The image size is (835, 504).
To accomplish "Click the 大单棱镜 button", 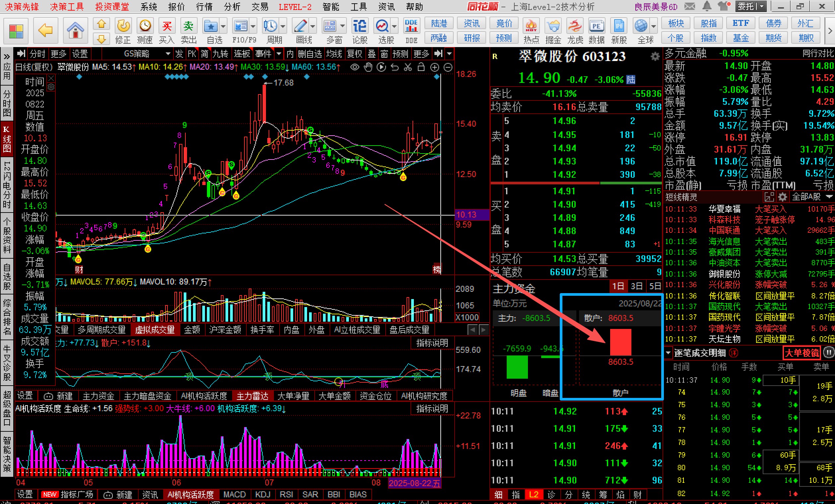I will (x=802, y=353).
